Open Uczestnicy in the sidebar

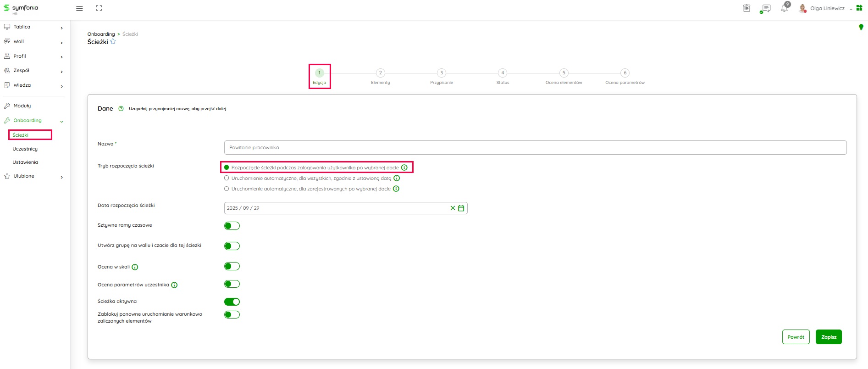25,149
